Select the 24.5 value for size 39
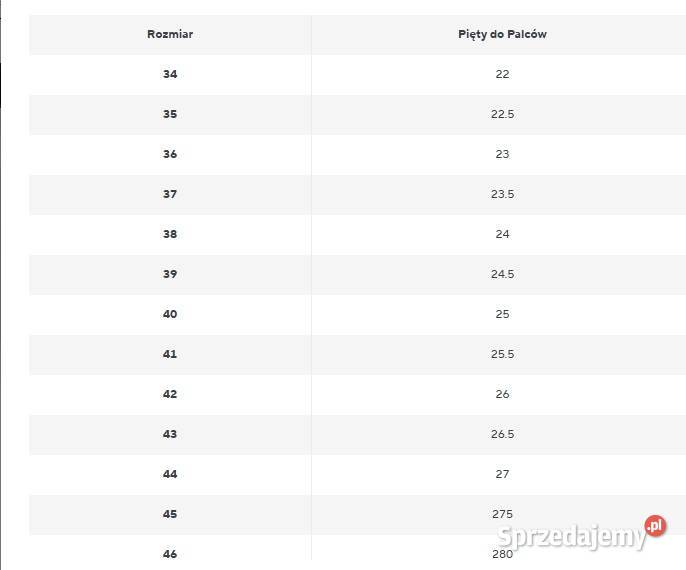686x570 pixels. point(502,274)
